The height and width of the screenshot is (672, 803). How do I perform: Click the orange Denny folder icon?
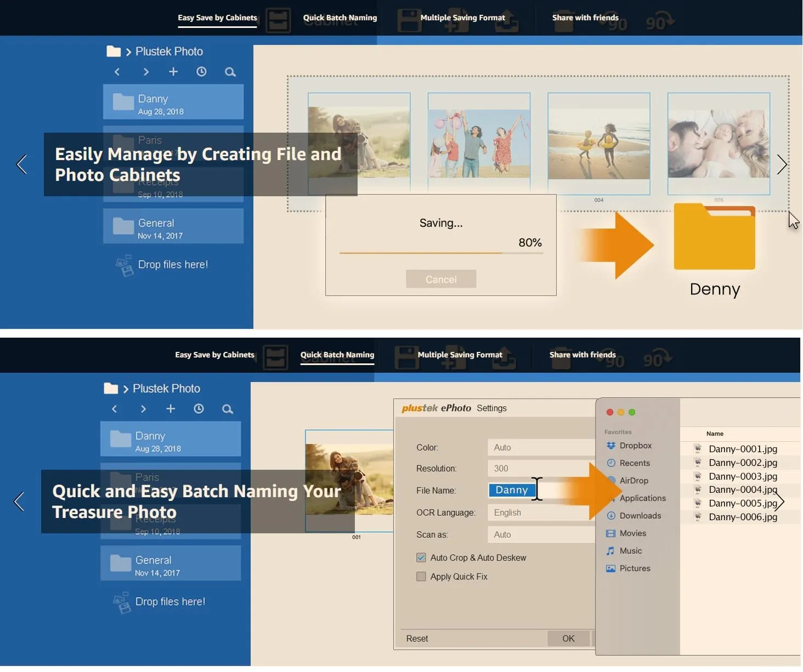point(714,237)
